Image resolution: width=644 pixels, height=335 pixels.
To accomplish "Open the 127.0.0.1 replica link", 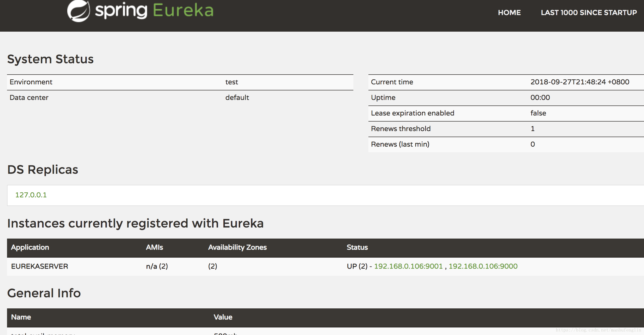I will tap(31, 195).
